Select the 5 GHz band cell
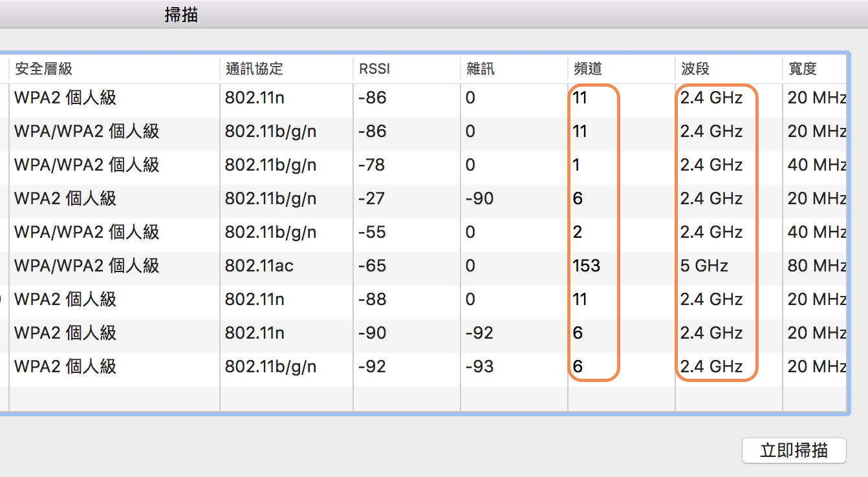Viewport: 868px width, 477px height. coord(704,266)
